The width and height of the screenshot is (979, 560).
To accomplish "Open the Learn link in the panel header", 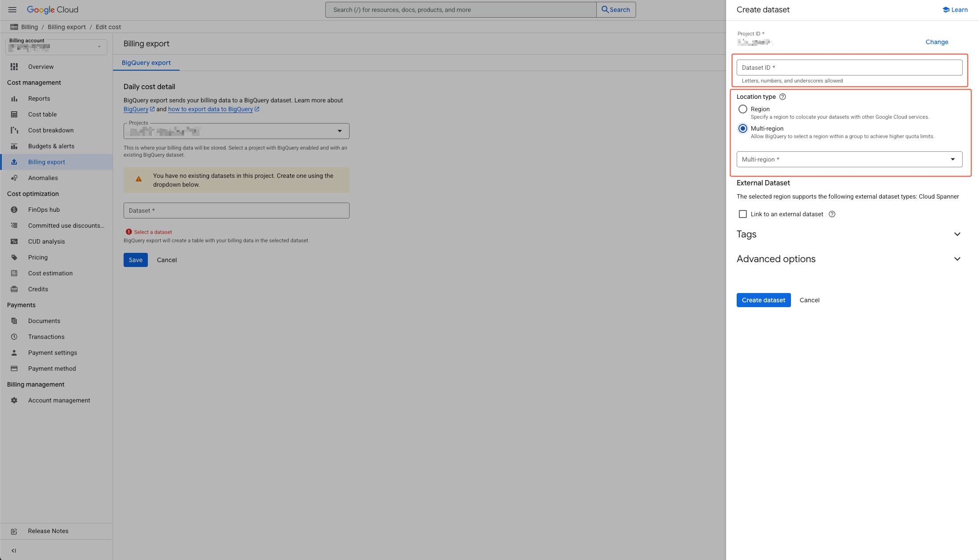I will coord(955,10).
